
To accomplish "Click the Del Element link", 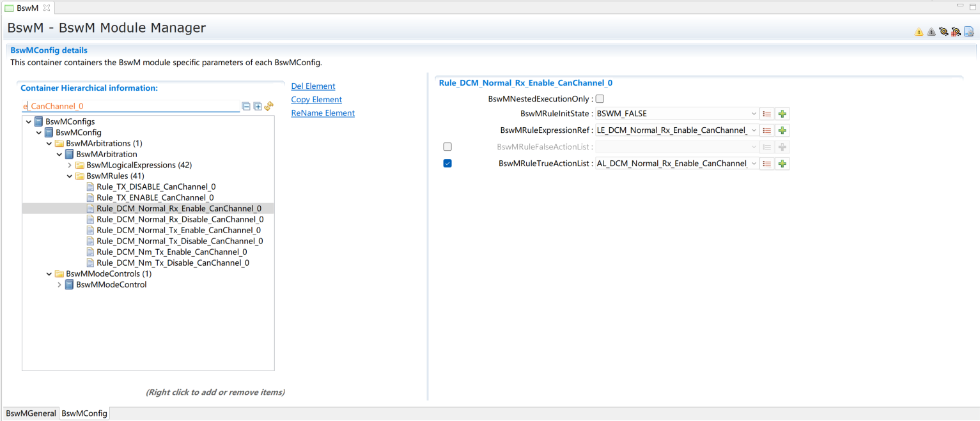I will tap(313, 86).
